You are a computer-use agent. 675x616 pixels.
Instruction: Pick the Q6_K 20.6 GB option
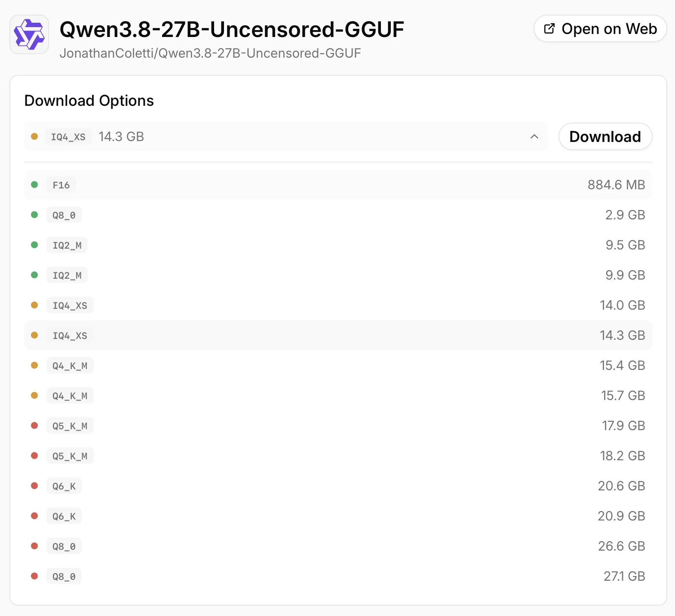tap(338, 486)
